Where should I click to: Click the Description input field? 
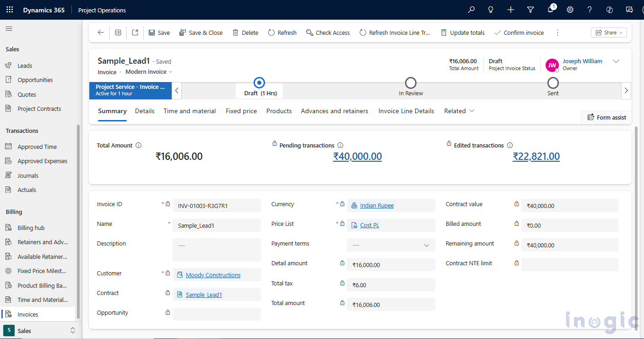pos(216,249)
